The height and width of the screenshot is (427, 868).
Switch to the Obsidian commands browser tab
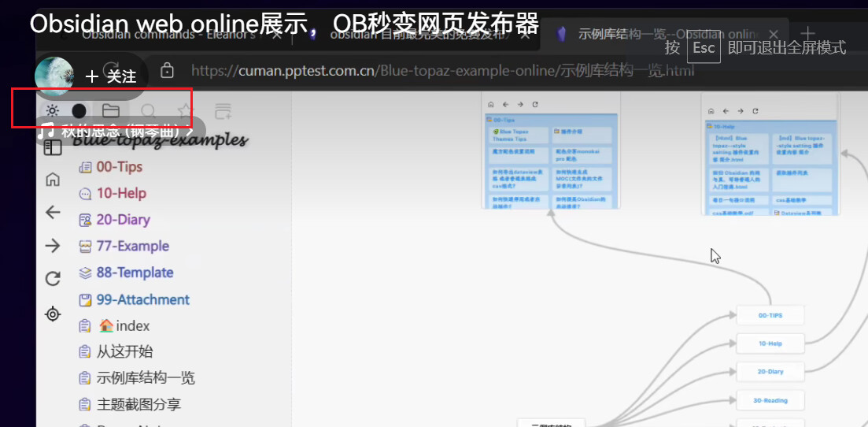pyautogui.click(x=169, y=35)
